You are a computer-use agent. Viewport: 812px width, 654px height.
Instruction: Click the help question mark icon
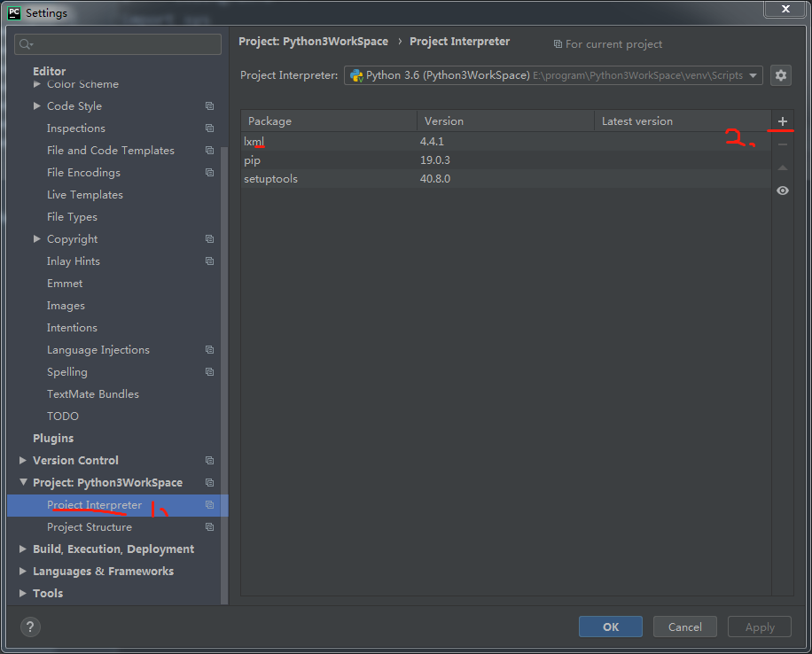pos(30,627)
